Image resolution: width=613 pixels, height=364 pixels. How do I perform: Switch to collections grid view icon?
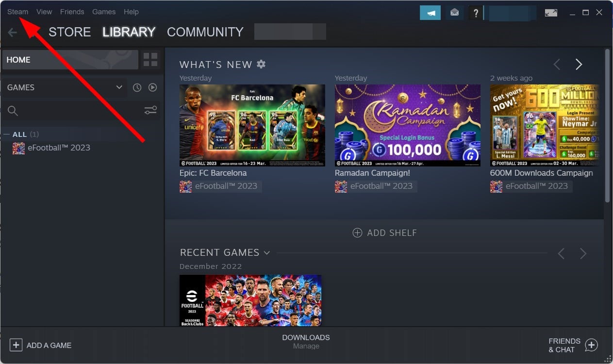pos(150,60)
